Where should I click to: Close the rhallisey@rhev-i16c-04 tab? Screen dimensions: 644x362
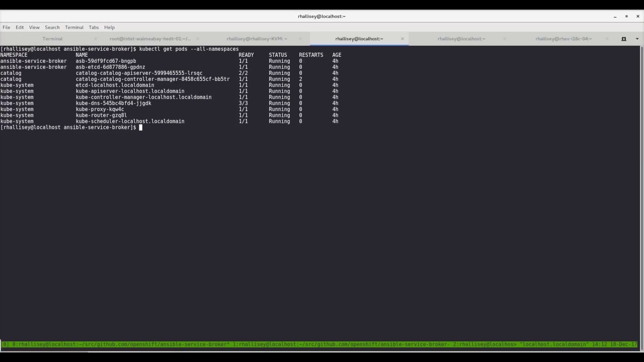pyautogui.click(x=607, y=39)
